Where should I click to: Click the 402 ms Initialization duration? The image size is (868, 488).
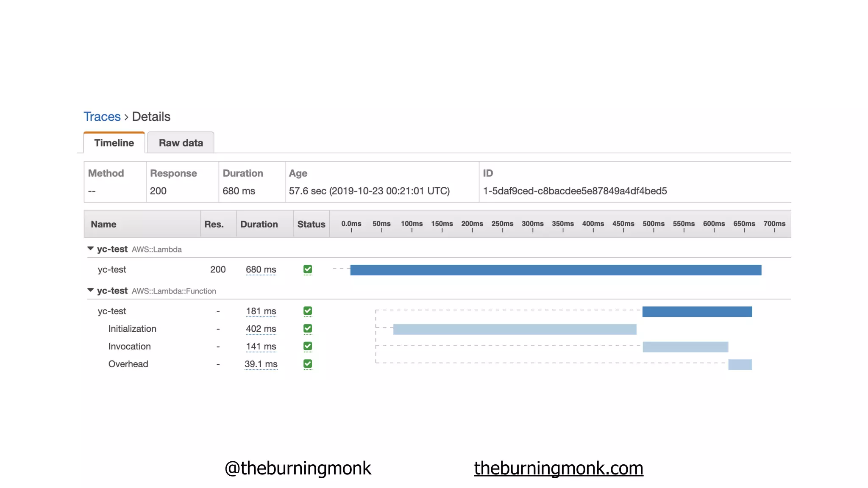point(261,329)
